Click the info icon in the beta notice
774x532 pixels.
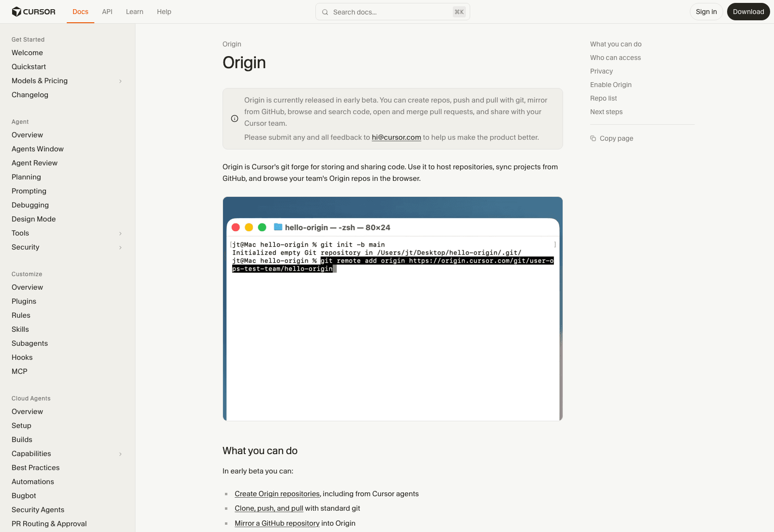[235, 118]
